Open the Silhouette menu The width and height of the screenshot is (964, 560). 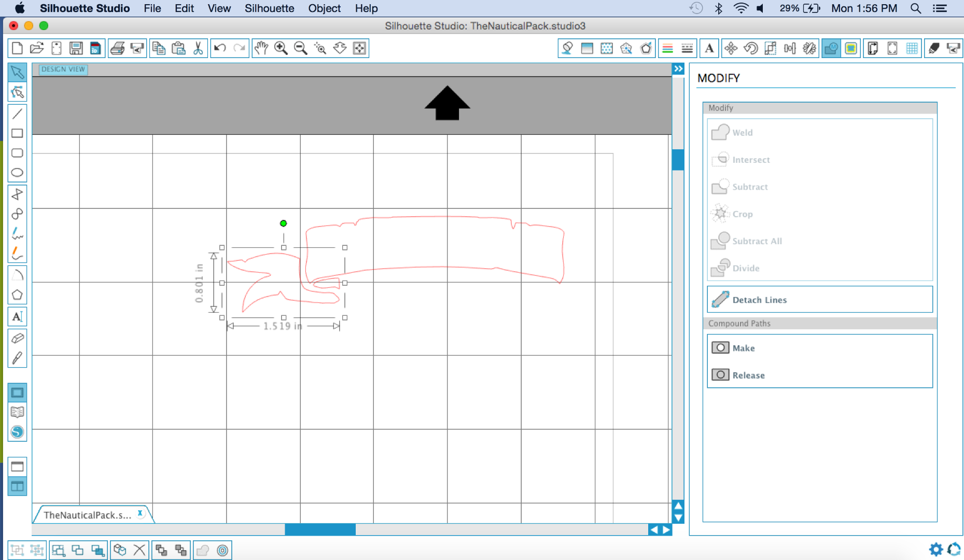(x=269, y=8)
